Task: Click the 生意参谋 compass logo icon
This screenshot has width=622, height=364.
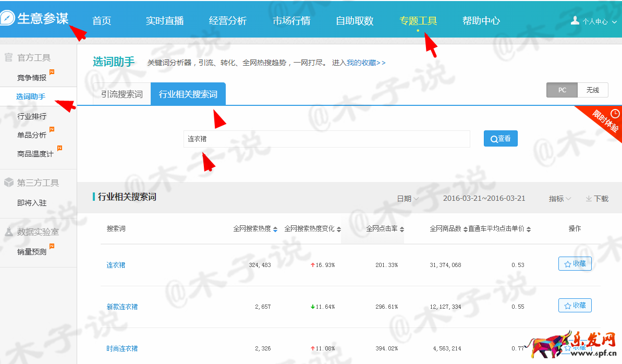Action: pos(8,18)
